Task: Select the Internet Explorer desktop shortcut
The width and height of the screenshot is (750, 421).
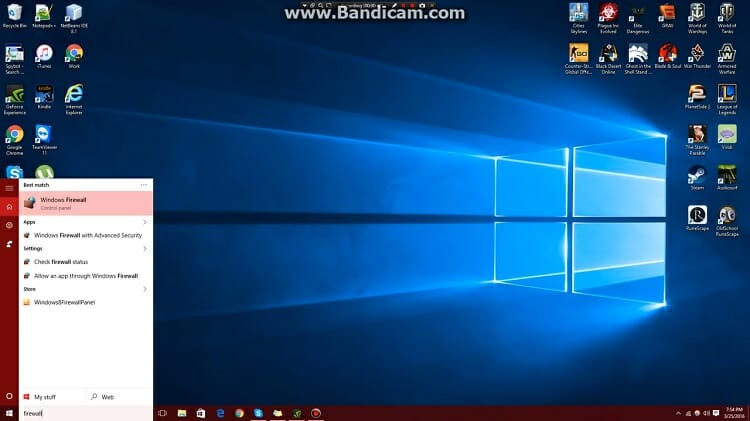Action: [74, 100]
